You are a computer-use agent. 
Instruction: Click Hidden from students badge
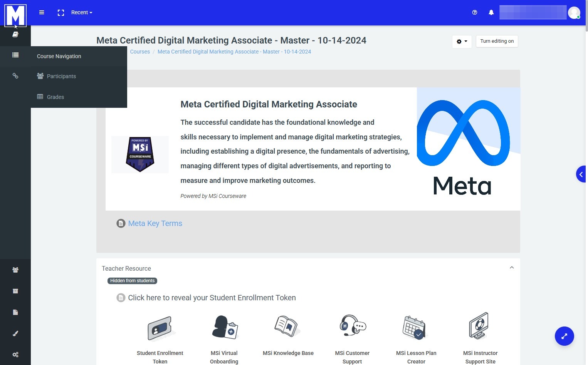click(x=132, y=281)
